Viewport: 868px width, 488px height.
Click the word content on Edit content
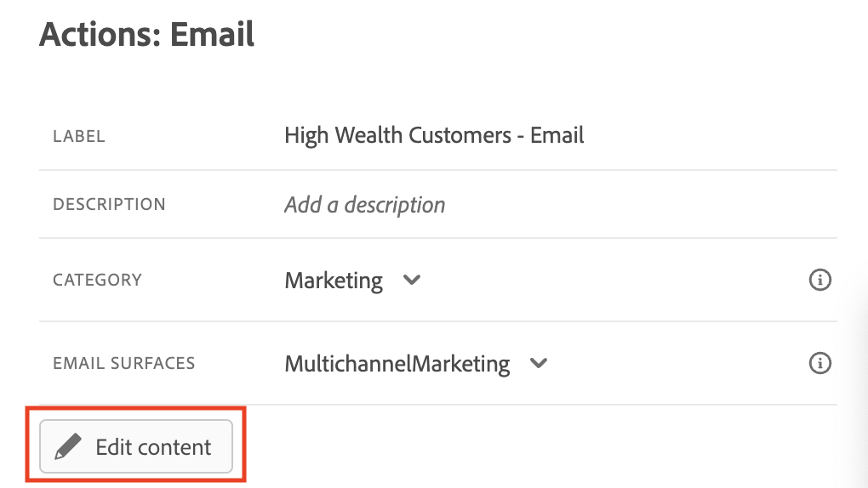[x=174, y=447]
